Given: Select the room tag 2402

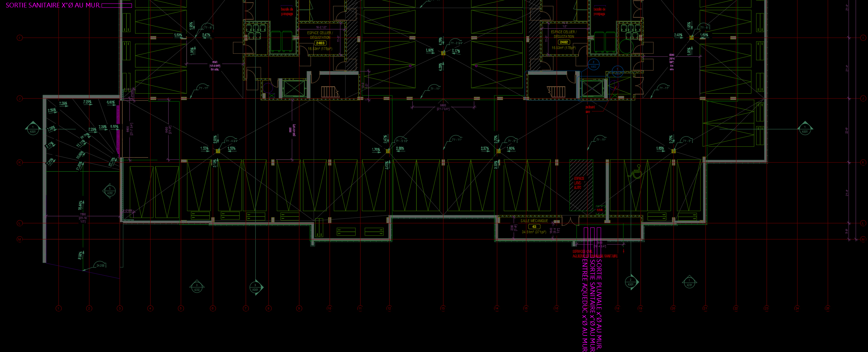Looking at the screenshot, I should (563, 42).
